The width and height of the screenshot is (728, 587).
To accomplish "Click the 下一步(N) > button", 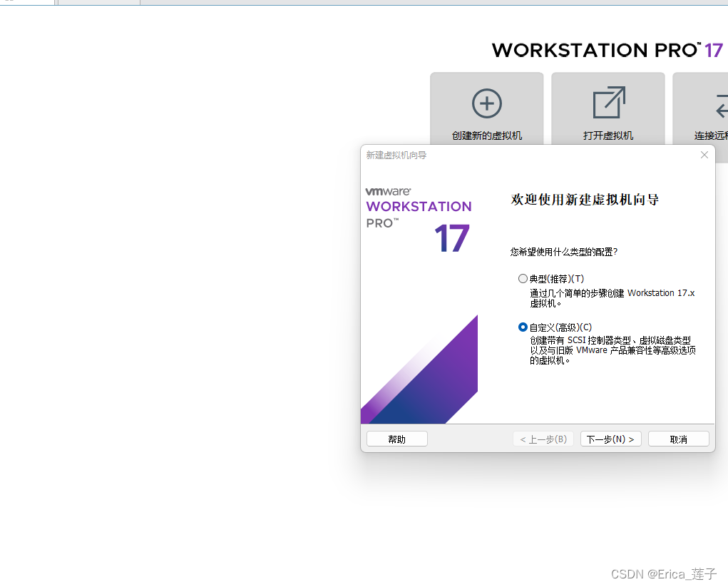I will click(x=610, y=439).
